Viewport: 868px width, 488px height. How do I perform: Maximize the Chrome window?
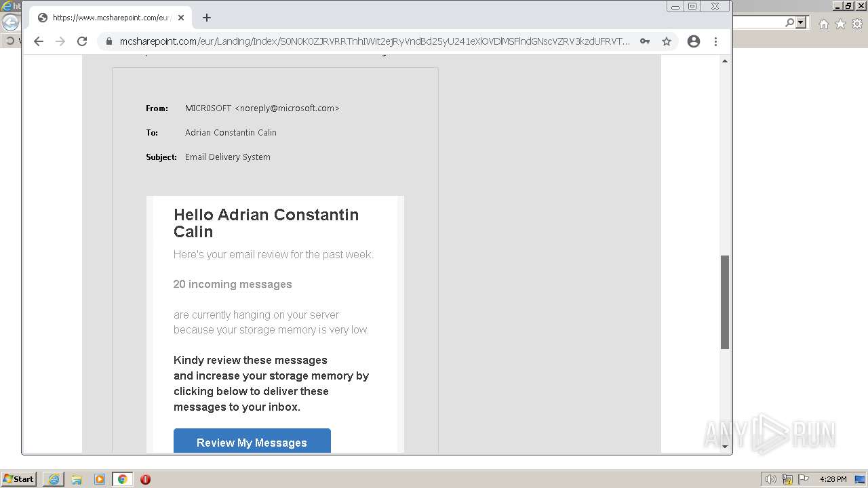point(692,7)
